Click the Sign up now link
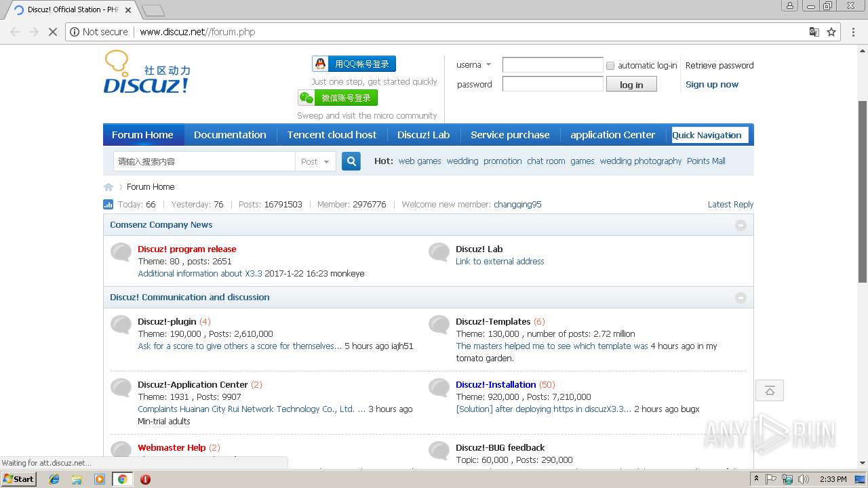Image resolution: width=868 pixels, height=488 pixels. 712,85
